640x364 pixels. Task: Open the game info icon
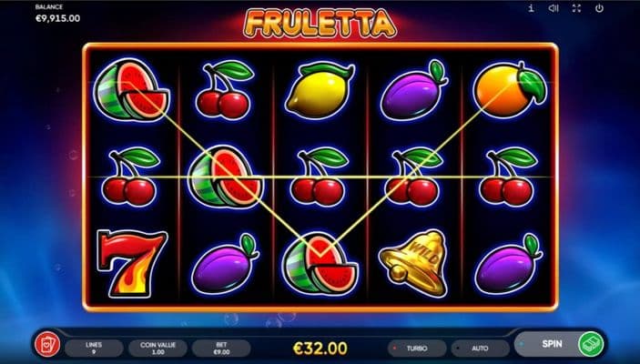(531, 8)
